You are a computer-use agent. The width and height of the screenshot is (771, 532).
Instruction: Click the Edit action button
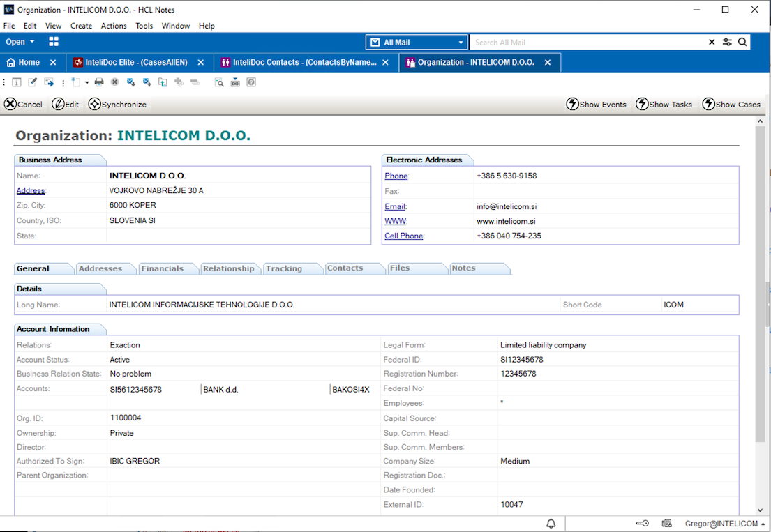click(66, 104)
